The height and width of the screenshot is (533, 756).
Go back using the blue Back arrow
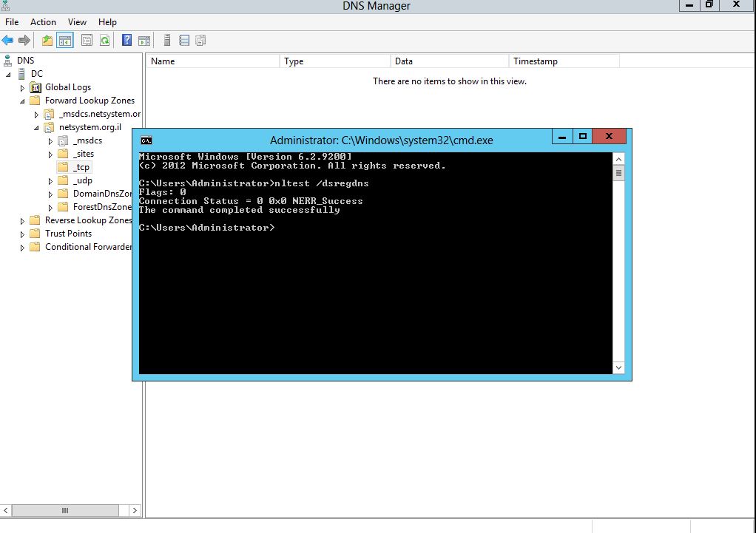click(7, 41)
